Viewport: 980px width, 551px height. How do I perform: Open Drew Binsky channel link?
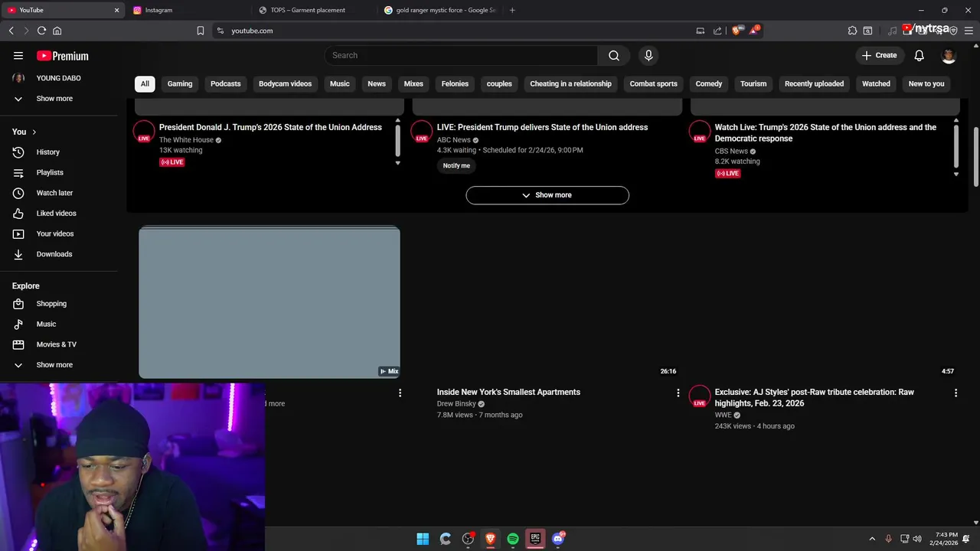tap(456, 403)
